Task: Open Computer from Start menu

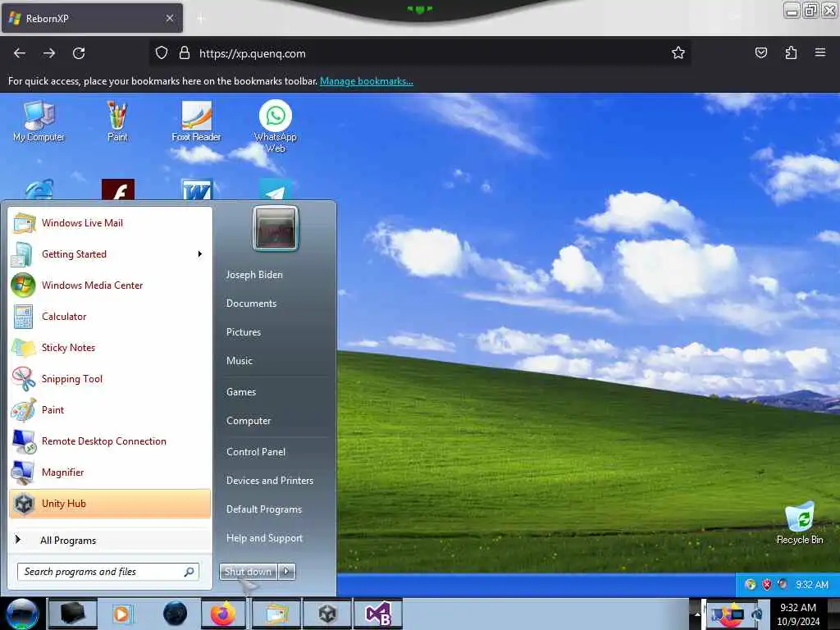Action: [249, 421]
